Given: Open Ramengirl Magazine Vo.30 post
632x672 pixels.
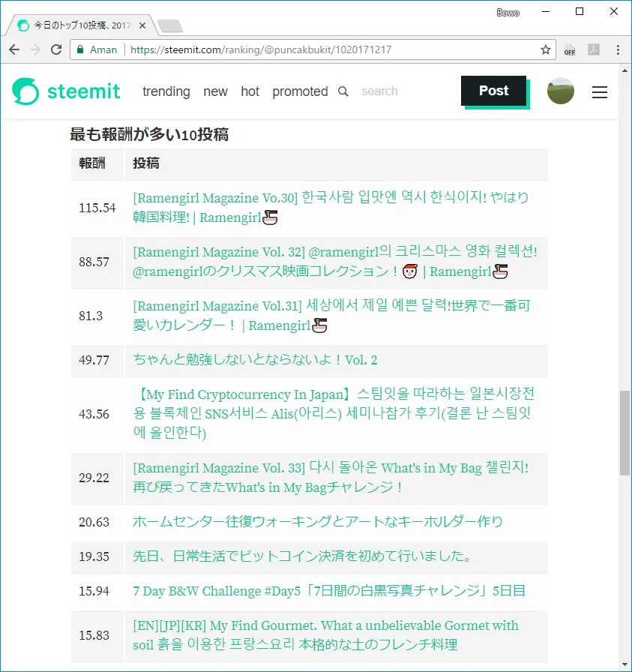Looking at the screenshot, I should (x=331, y=208).
